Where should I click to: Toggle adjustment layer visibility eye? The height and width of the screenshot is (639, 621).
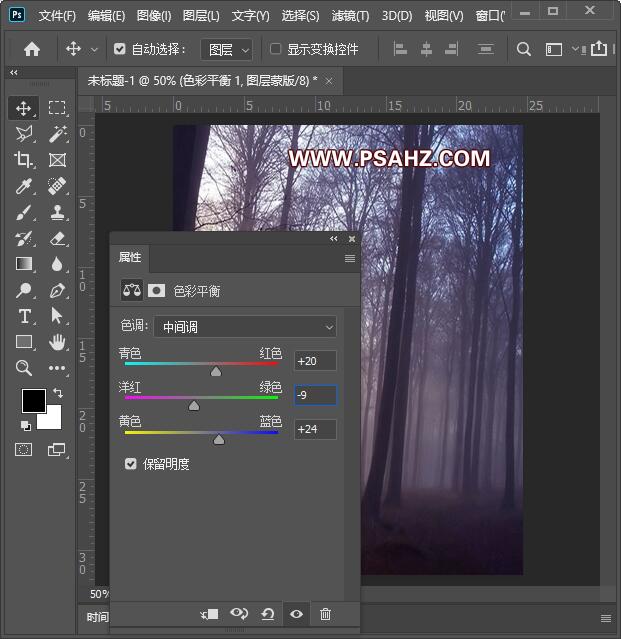(296, 614)
